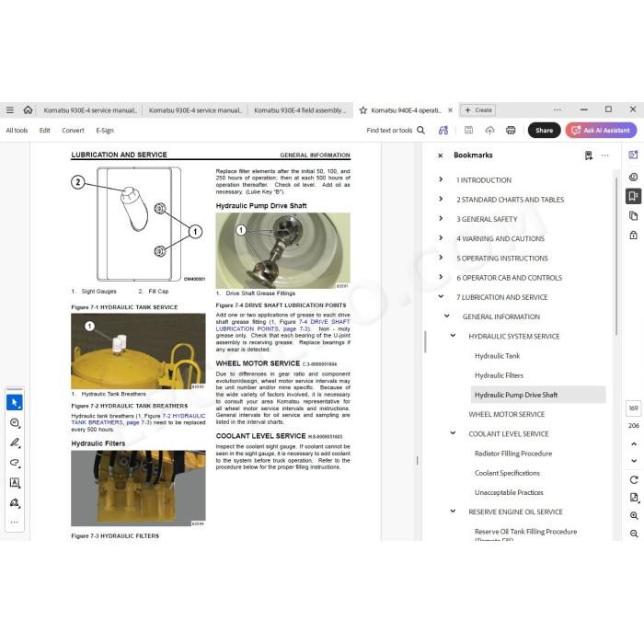The height and width of the screenshot is (644, 644).
Task: Expand 4 WARNING AND CAUTIONS bookmark
Action: pos(441,237)
